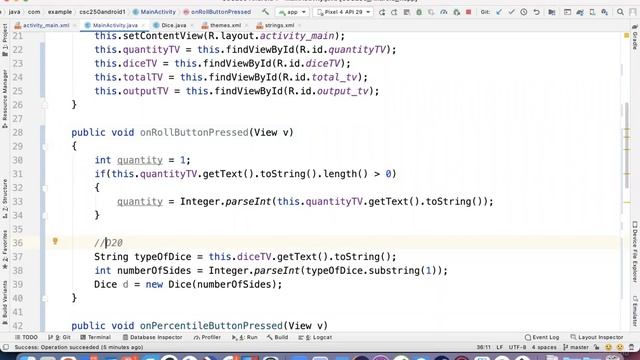The height and width of the screenshot is (360, 640).
Task: Open the Pixel 4 API 29 device dropdown
Action: [343, 12]
